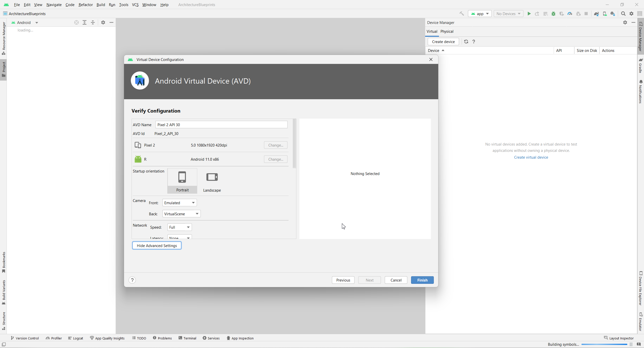
Task: Switch to the Physical devices tab
Action: [447, 31]
